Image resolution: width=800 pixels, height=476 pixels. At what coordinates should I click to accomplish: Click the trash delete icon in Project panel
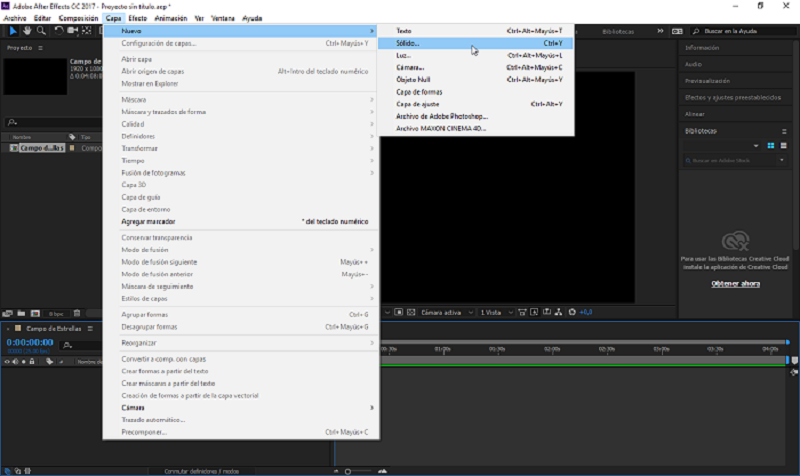[77, 313]
